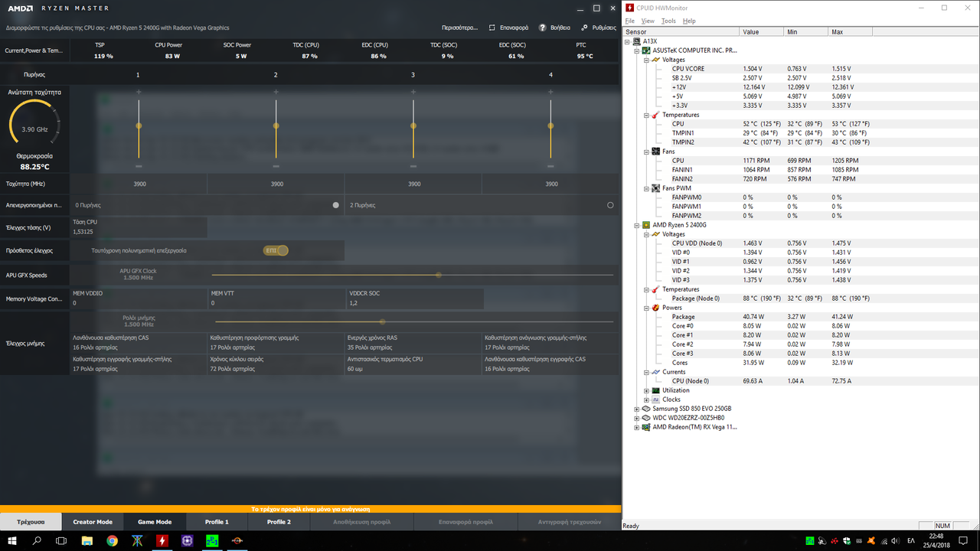Open Settings (Ρυθμίσεις) gear icon
Viewport: 980px width, 551px height.
click(584, 28)
